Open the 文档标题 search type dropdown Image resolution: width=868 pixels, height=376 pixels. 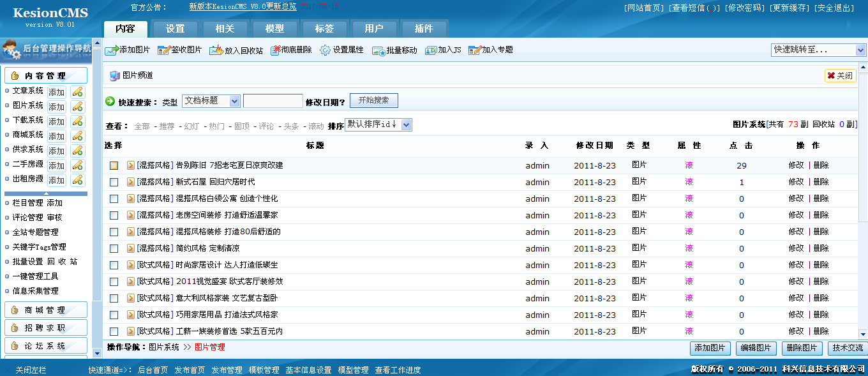pyautogui.click(x=211, y=101)
